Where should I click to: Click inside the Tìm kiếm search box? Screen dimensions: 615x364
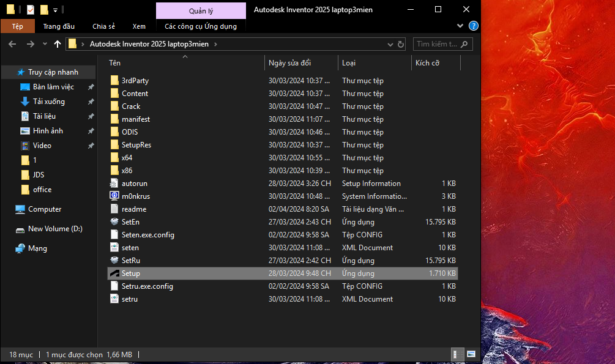(x=437, y=44)
